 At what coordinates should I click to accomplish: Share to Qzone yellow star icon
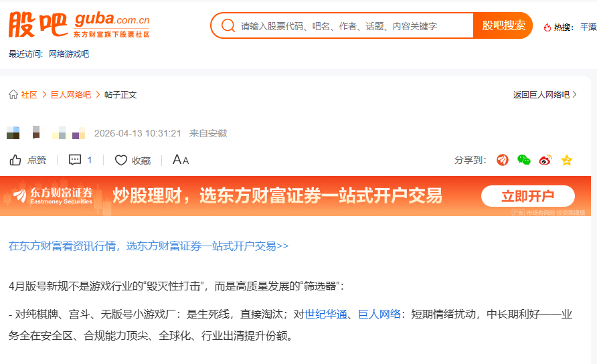(x=566, y=161)
